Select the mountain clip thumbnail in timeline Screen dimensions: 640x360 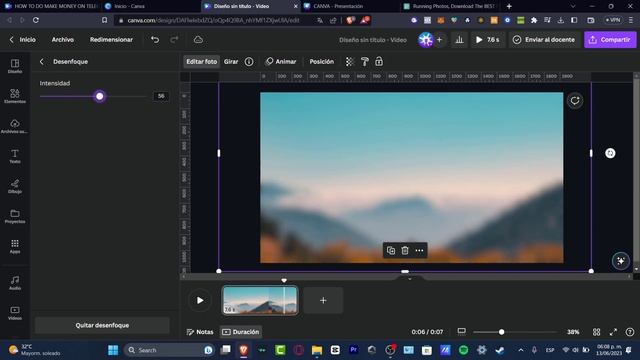point(260,300)
